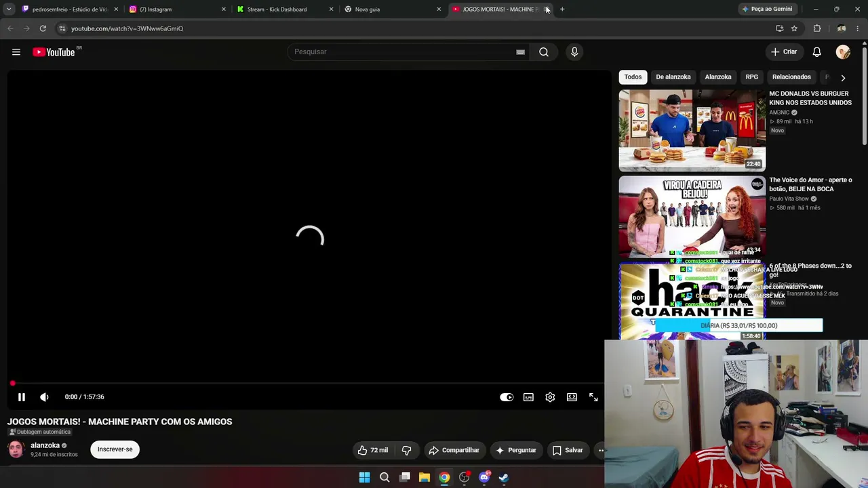Click the YouTube page scrollbar
Screen dimensions: 868x488
point(865,95)
